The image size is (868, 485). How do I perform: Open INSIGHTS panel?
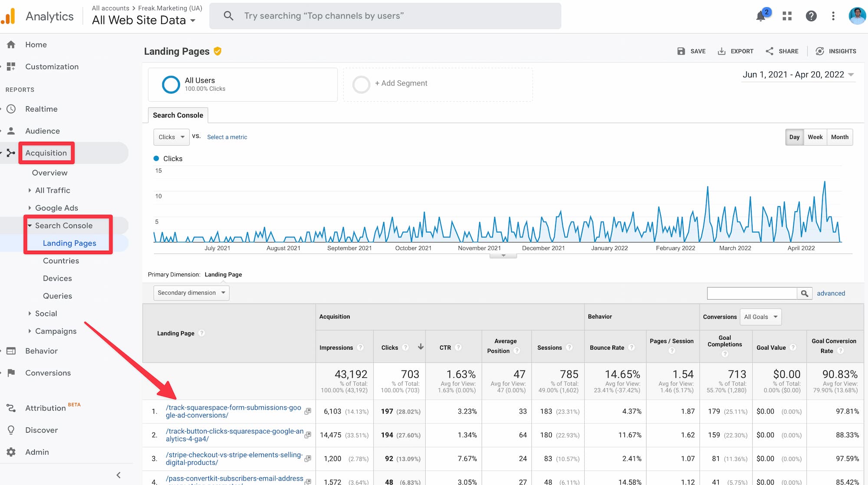point(836,51)
